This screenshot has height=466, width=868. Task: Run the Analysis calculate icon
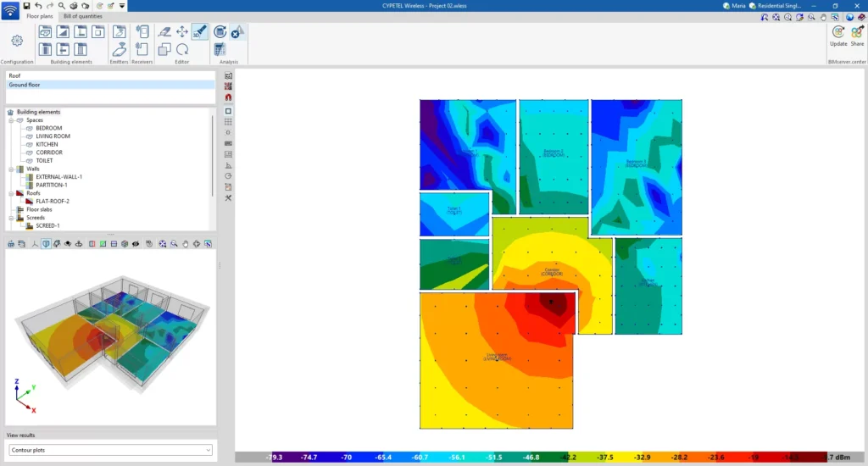220,31
